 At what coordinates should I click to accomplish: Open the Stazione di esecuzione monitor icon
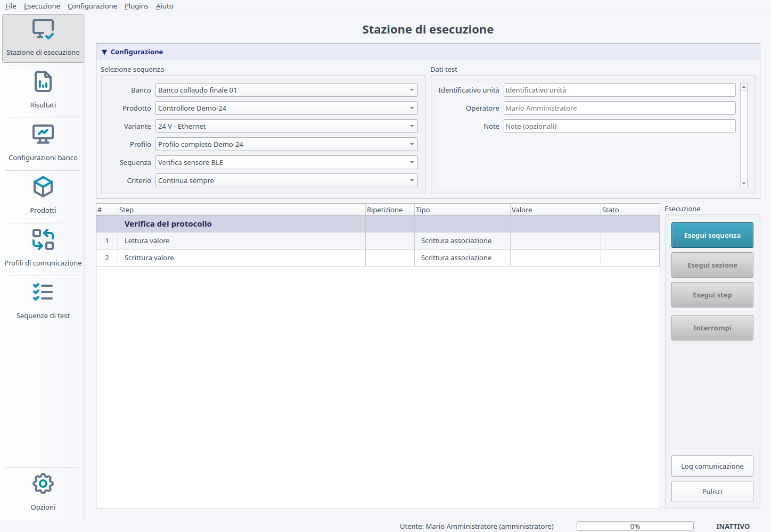point(43,30)
